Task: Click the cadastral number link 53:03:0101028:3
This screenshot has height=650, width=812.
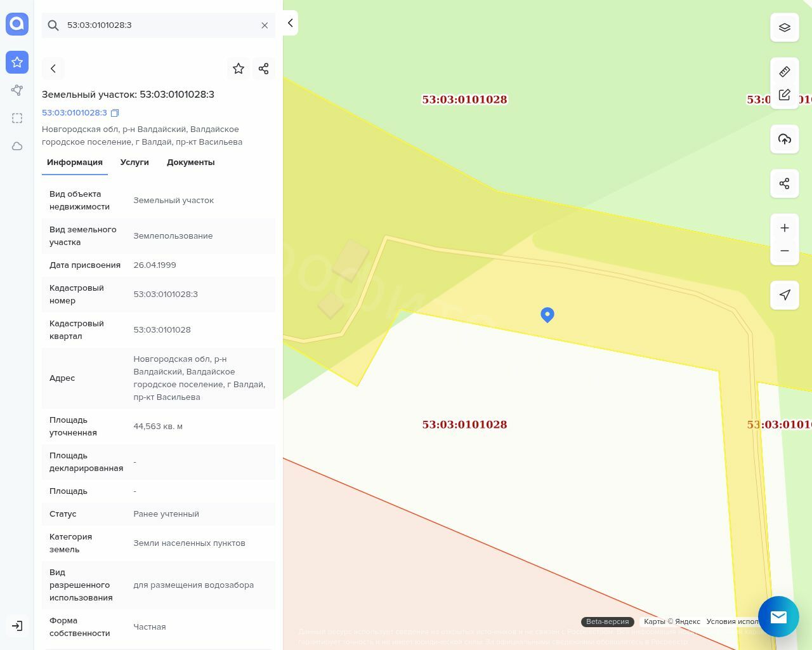Action: coord(74,113)
